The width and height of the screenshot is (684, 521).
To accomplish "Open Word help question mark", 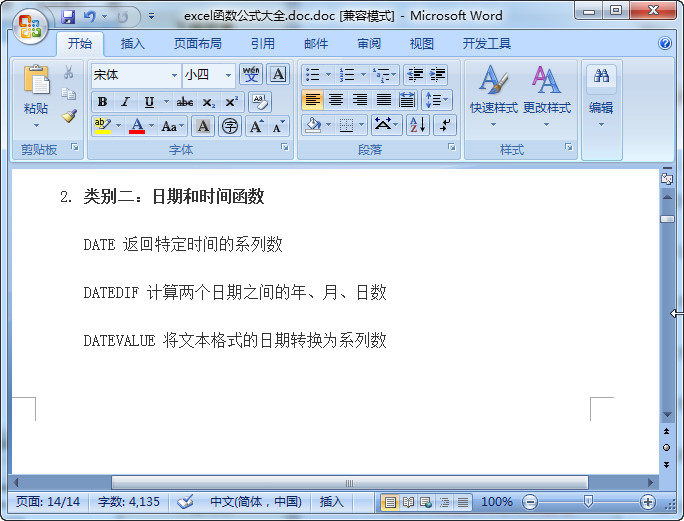I will click(665, 43).
